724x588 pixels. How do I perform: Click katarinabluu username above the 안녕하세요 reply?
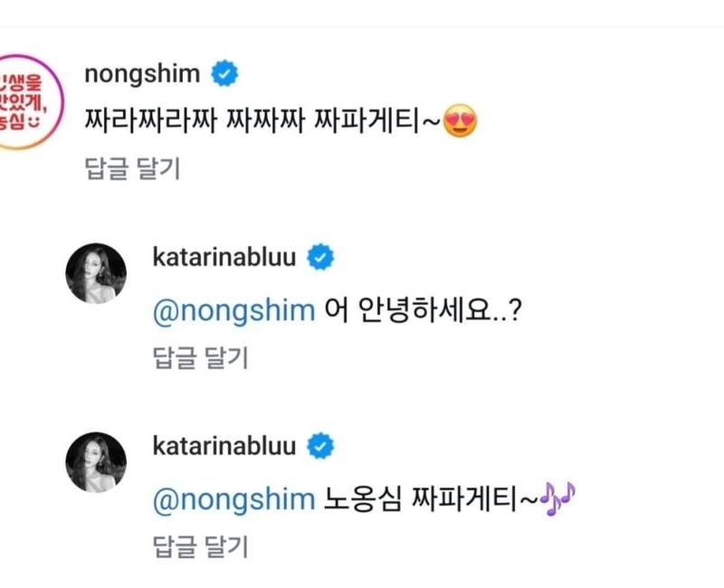[225, 257]
